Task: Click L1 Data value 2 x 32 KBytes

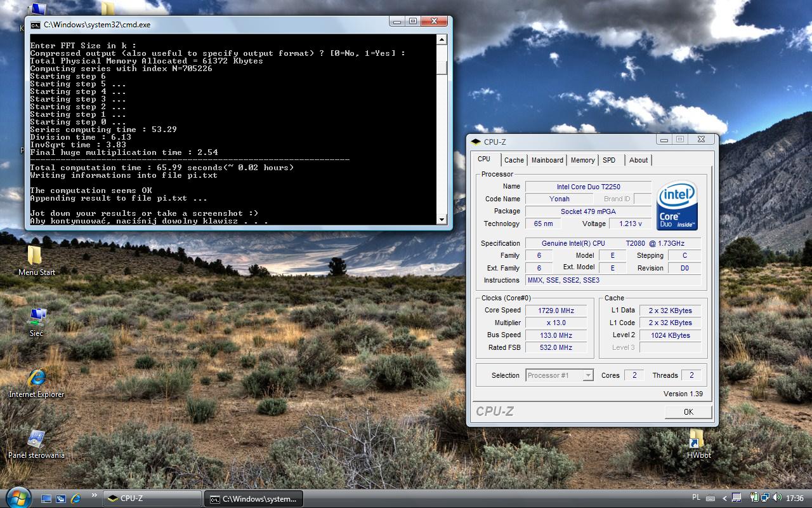Action: click(x=670, y=311)
